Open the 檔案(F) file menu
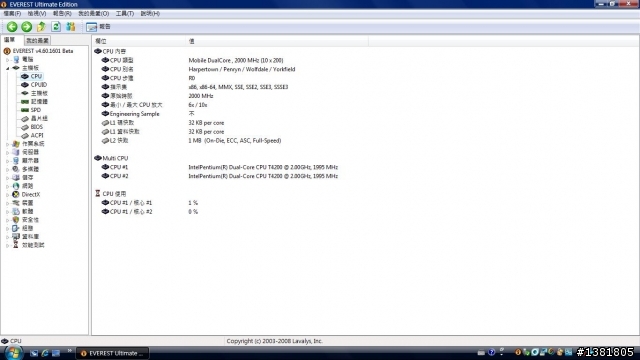 coord(12,13)
